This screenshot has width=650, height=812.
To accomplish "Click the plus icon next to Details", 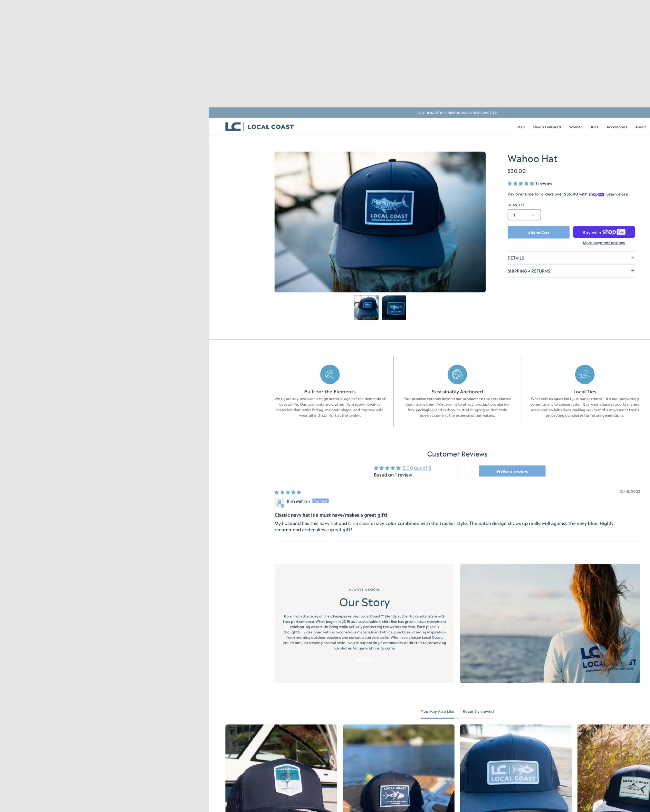I will tap(632, 258).
